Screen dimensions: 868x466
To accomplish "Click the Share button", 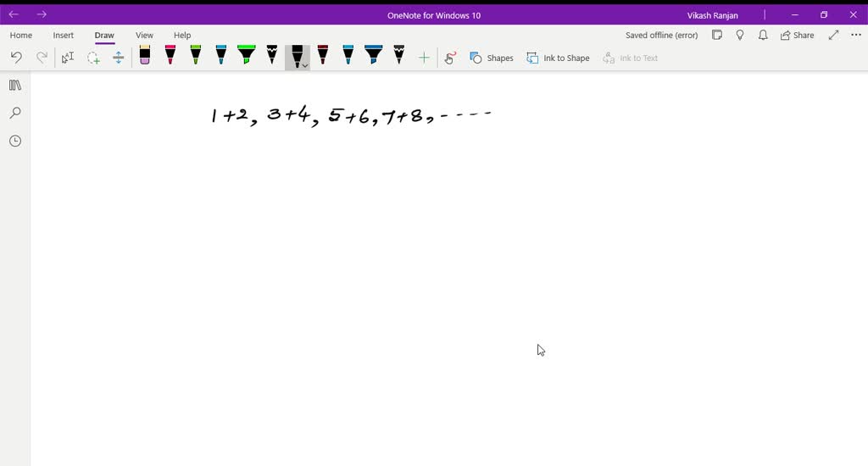I will pos(797,35).
